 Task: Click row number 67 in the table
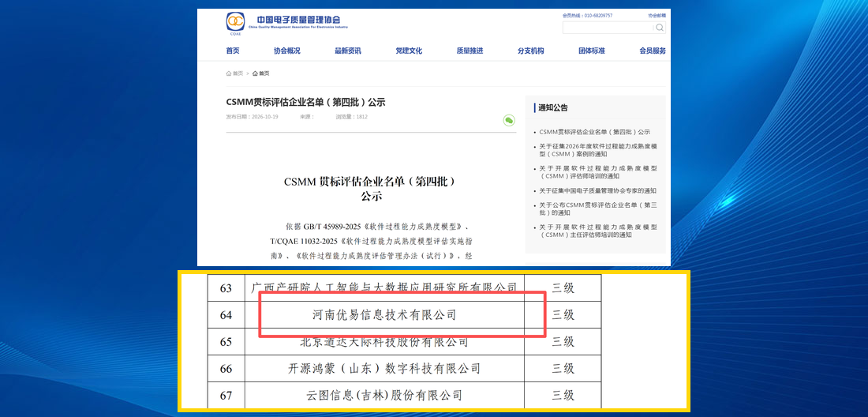tap(226, 396)
